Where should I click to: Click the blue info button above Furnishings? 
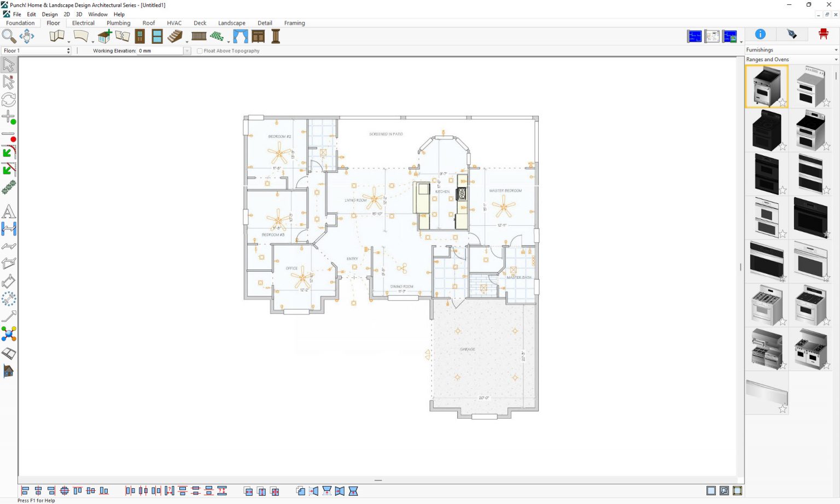[x=760, y=34]
